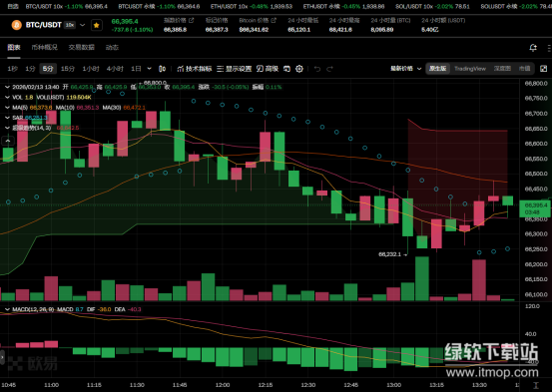Open the external link icon beside Bitcoin 价格
553x392 pixels.
point(274,20)
